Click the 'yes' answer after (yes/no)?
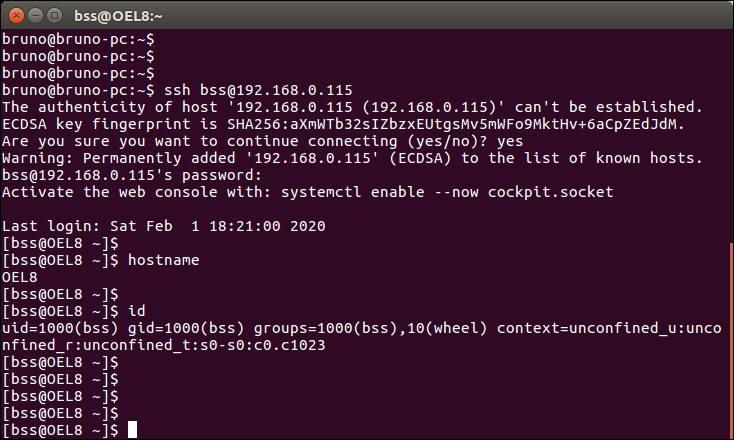This screenshot has height=440, width=734. tap(510, 141)
